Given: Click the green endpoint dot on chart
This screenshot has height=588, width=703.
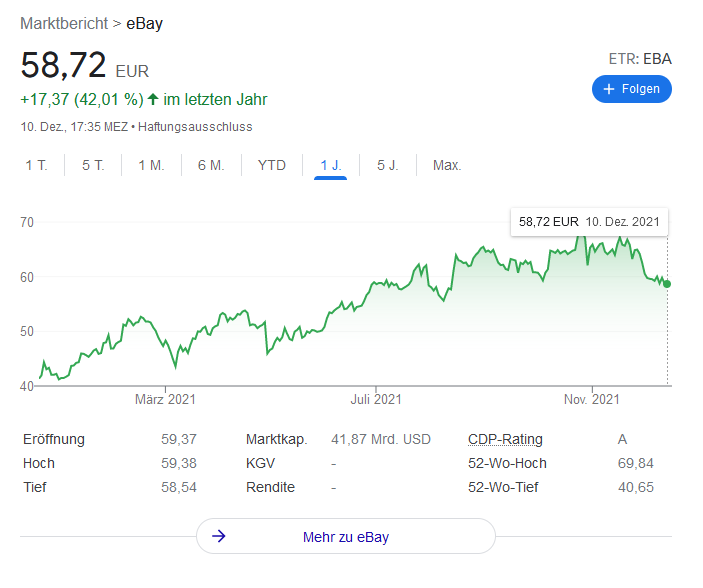Looking at the screenshot, I should (667, 284).
